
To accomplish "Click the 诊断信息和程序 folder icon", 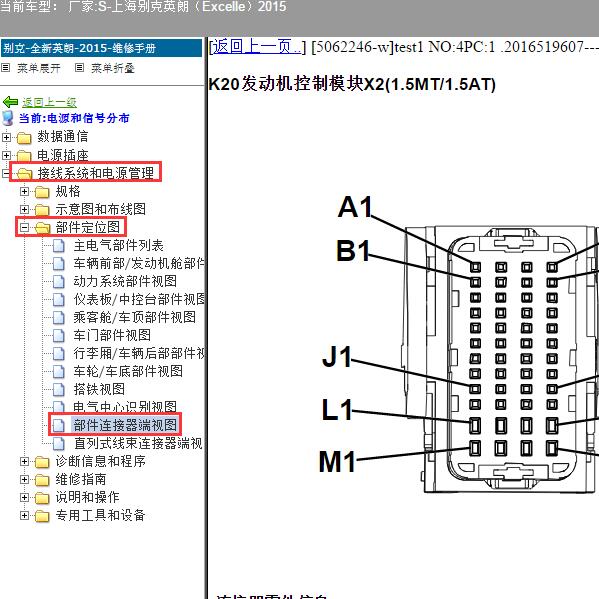I will click(42, 462).
